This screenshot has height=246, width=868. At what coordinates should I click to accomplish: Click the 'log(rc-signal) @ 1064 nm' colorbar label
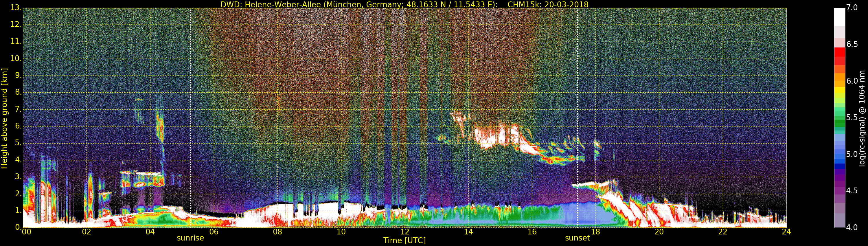click(x=862, y=118)
